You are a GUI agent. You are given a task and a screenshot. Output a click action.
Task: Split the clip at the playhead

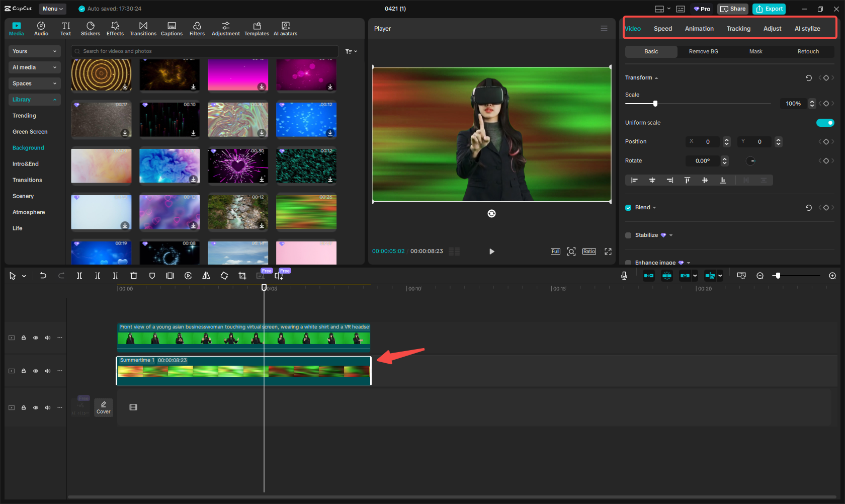pyautogui.click(x=79, y=276)
